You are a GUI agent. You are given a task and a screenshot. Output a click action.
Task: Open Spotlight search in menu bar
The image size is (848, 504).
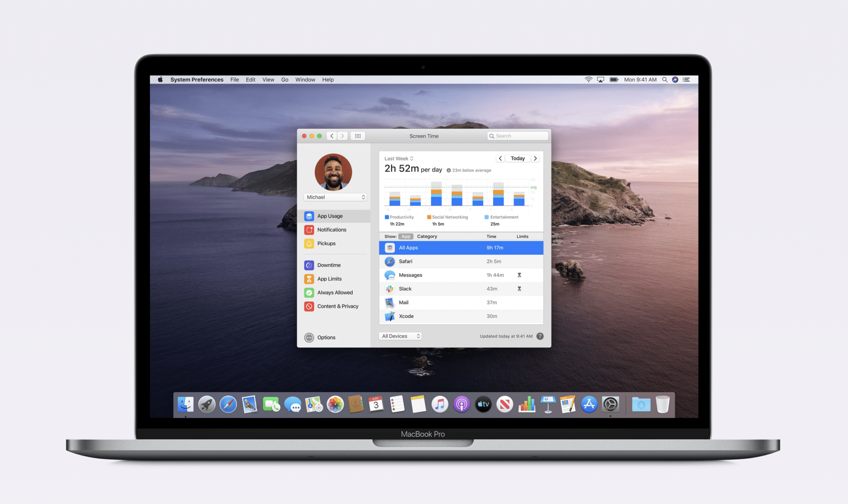point(665,79)
